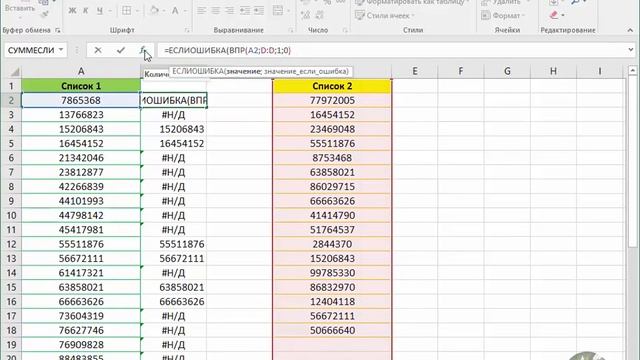640x360 pixels.
Task: Click cell with 8753468
Action: tap(332, 158)
